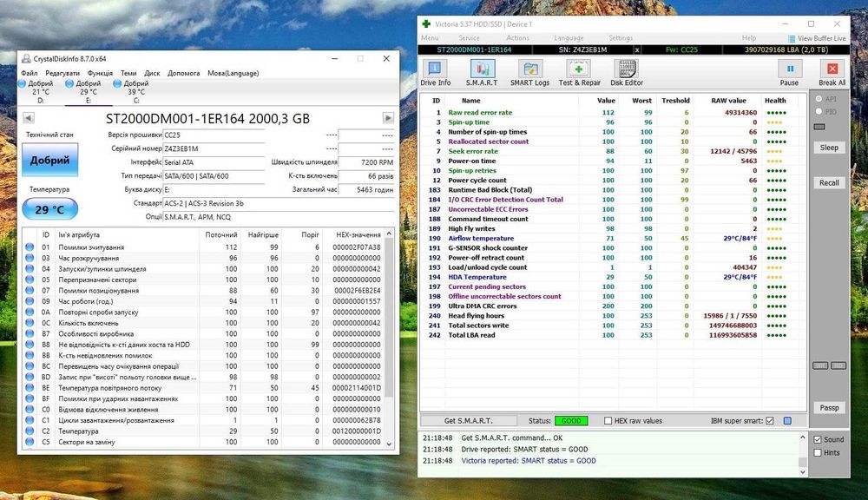Select Seek error rate row
868x500 pixels.
pyautogui.click(x=612, y=151)
